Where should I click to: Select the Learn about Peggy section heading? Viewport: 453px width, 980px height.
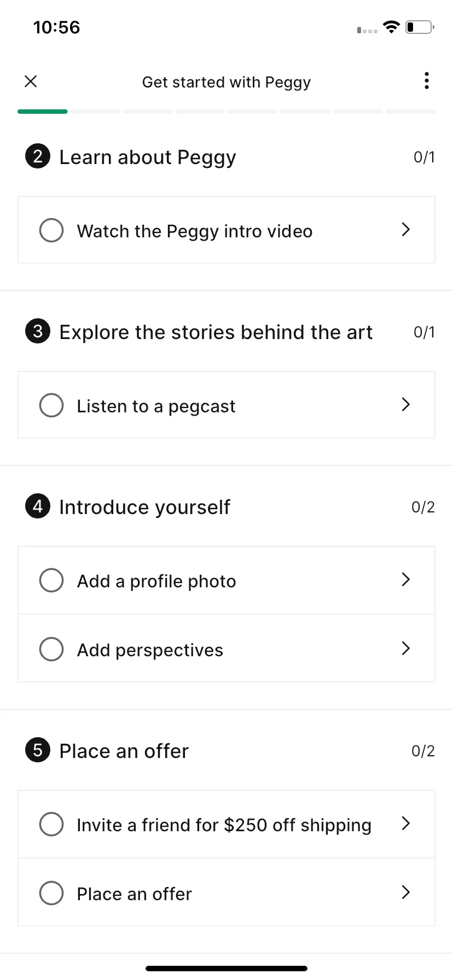148,157
